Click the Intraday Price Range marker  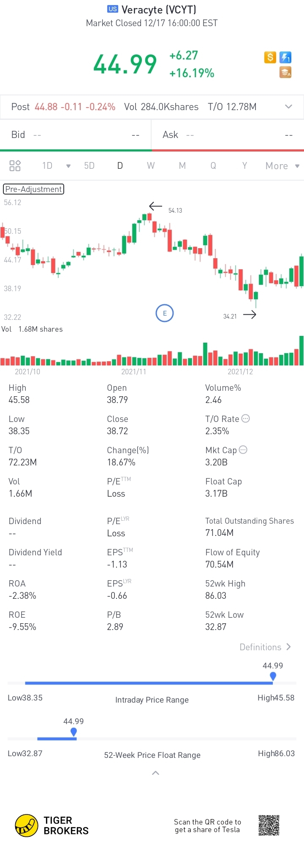pyautogui.click(x=273, y=676)
